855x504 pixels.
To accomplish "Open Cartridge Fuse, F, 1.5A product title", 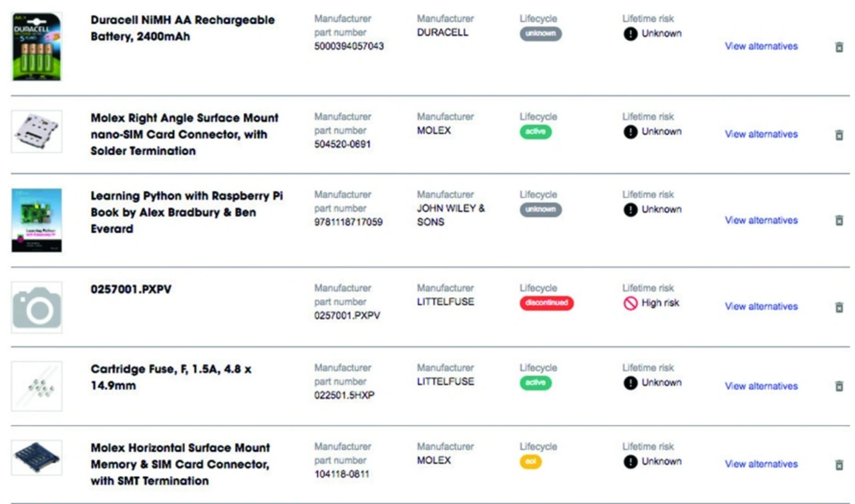I will 171,377.
